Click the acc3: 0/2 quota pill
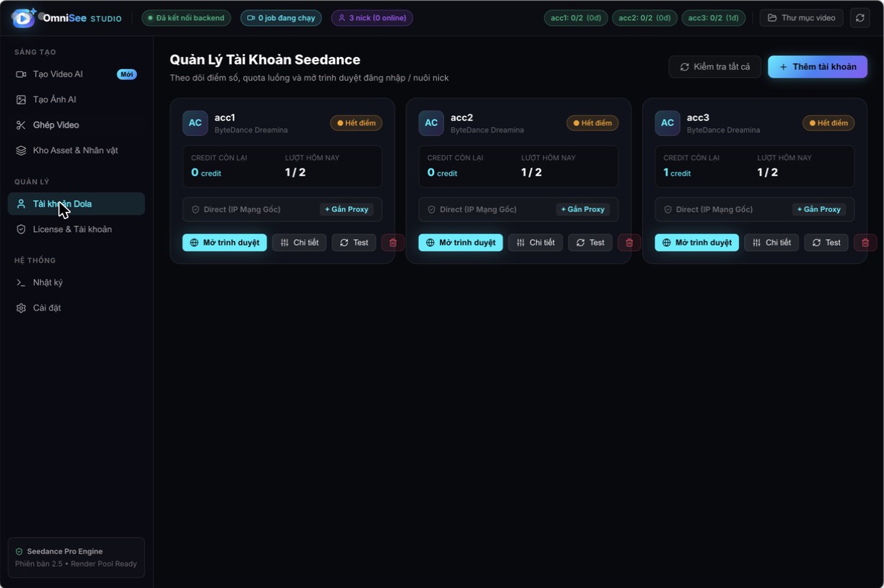Image resolution: width=884 pixels, height=588 pixels. tap(714, 18)
